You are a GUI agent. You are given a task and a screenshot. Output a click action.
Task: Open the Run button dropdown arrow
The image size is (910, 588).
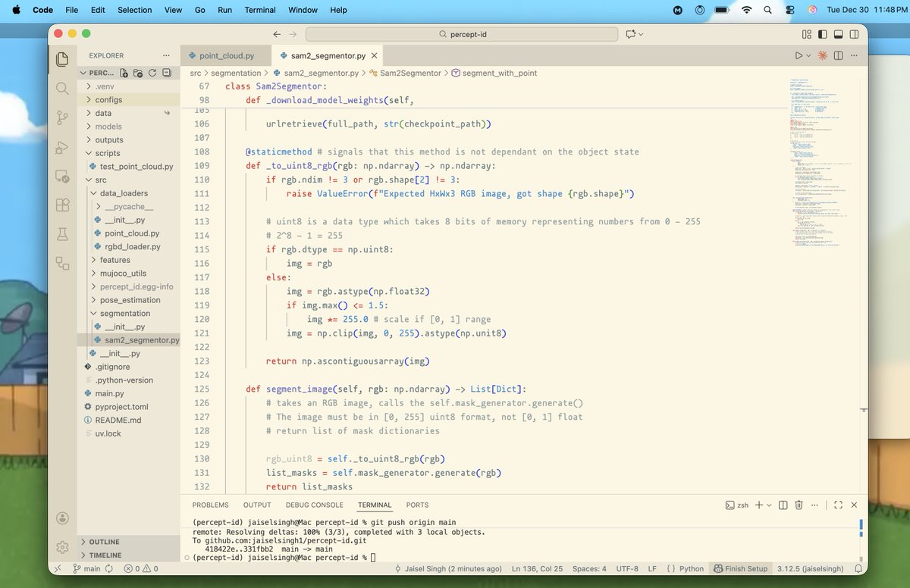808,55
